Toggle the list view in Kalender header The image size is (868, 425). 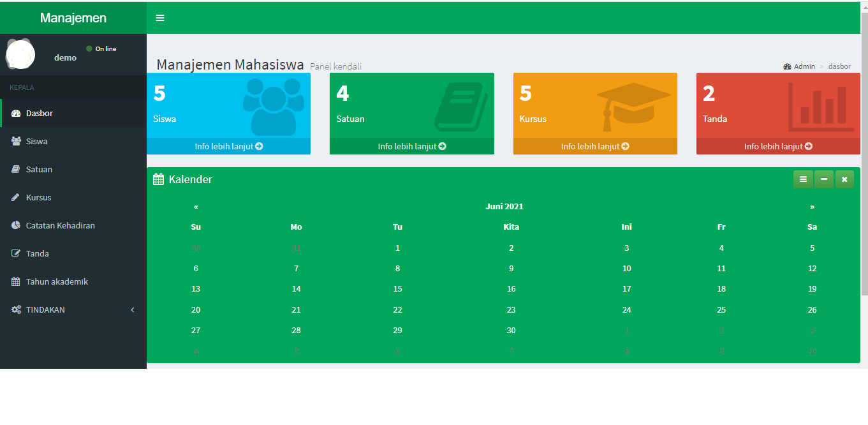pos(803,179)
